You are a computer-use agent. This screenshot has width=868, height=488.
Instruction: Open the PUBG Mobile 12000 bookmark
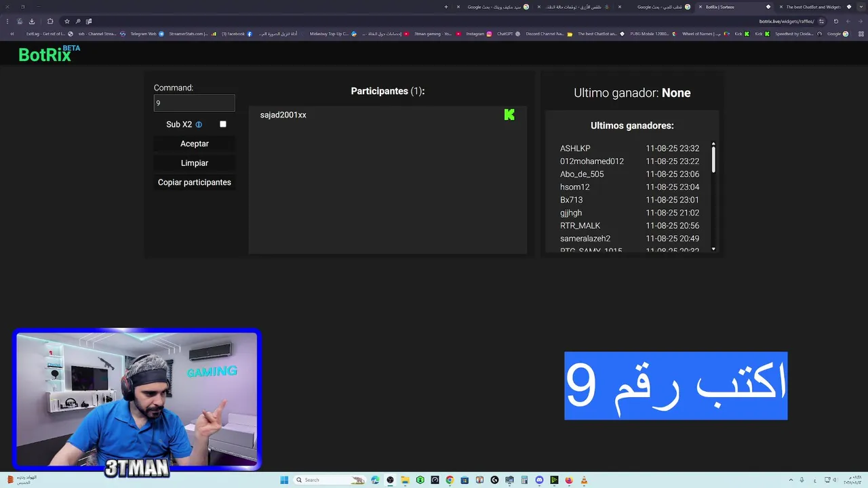(x=654, y=34)
